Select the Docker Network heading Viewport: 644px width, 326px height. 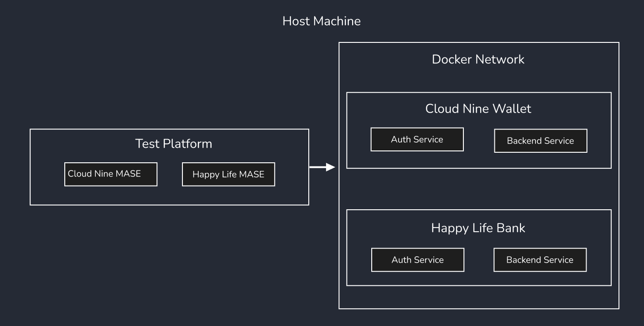click(478, 59)
